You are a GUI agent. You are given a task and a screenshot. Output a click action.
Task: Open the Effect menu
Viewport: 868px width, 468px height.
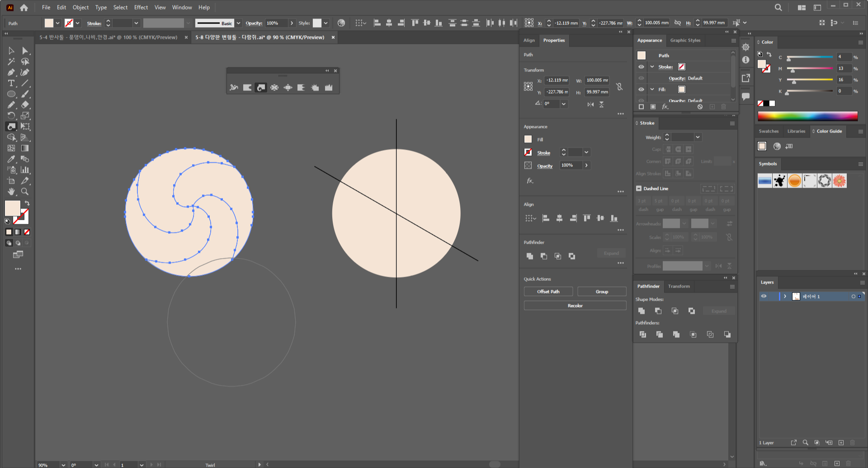click(x=141, y=7)
